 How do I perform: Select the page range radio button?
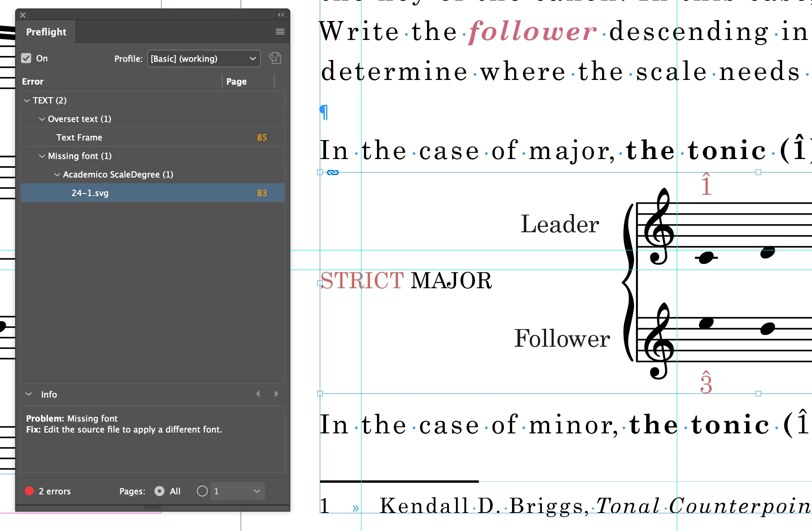(202, 491)
